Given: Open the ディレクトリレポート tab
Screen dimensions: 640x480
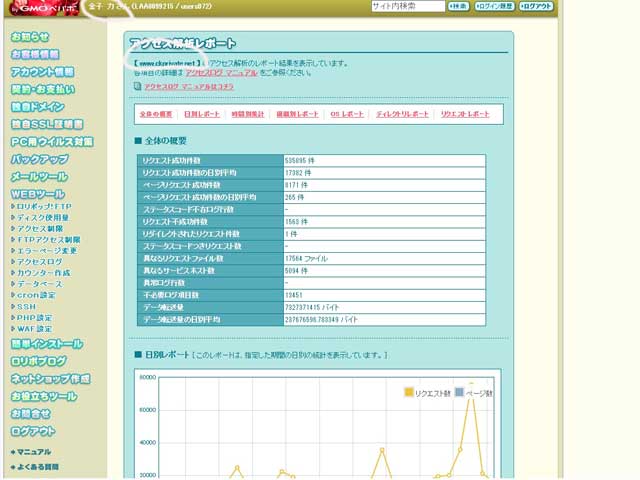Looking at the screenshot, I should click(x=402, y=115).
